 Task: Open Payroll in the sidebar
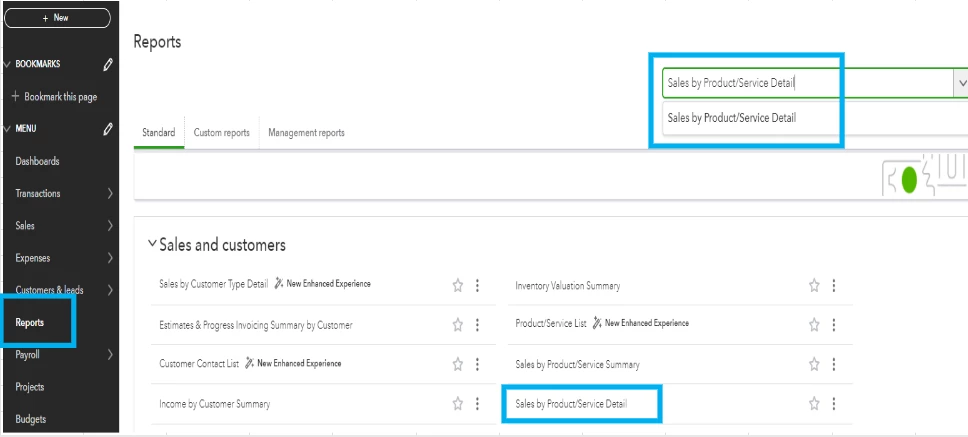[27, 355]
